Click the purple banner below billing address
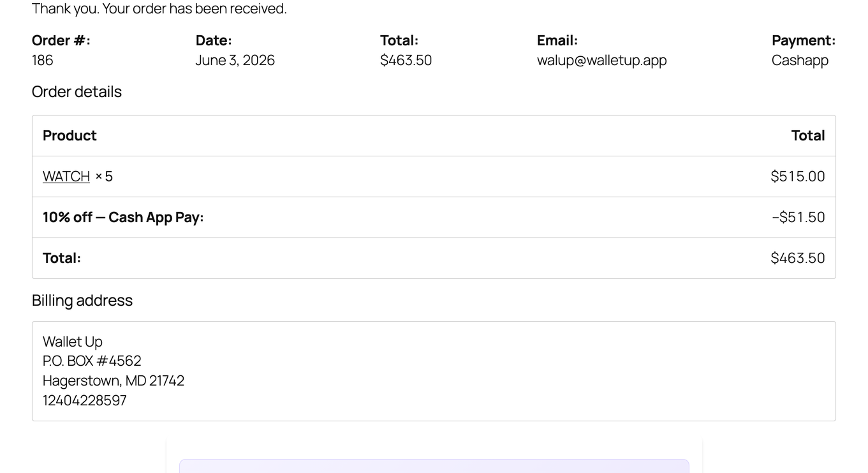This screenshot has height=473, width=868. pyautogui.click(x=434, y=466)
